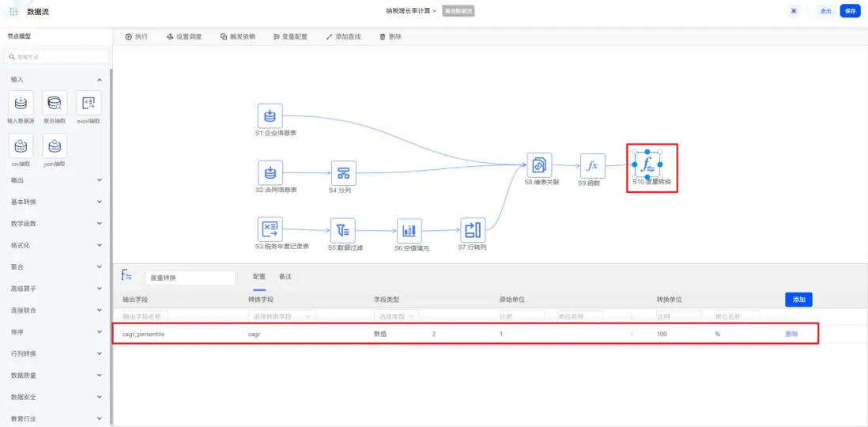This screenshot has width=868, height=427.
Task: Click the 100 conversion ratio cell
Action: coord(662,334)
